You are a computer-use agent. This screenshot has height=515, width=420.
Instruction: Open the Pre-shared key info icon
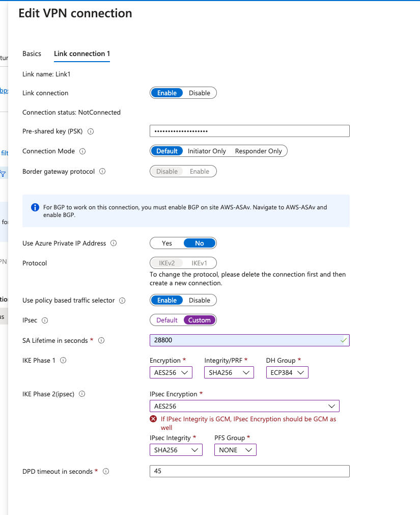pos(91,131)
